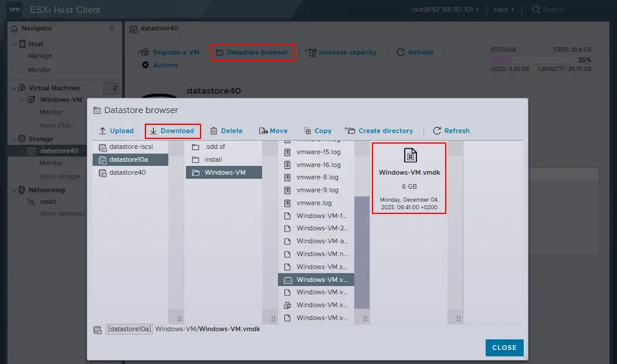Click the Register a VM icon
This screenshot has width=617, height=364.
[144, 52]
